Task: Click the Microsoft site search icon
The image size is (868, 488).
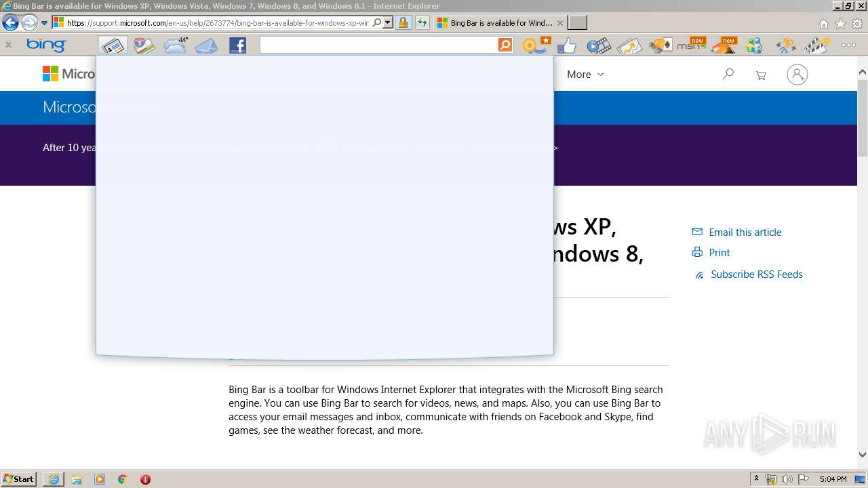Action: pos(728,74)
